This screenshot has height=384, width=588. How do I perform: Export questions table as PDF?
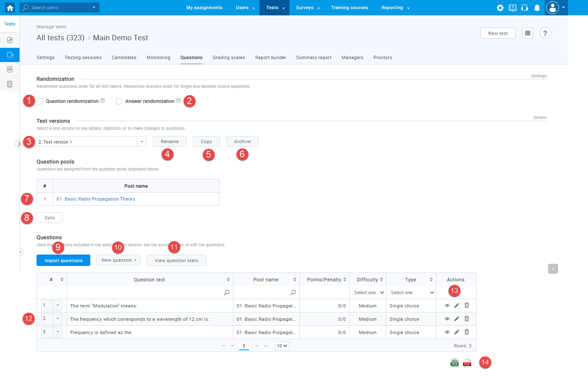tap(467, 363)
